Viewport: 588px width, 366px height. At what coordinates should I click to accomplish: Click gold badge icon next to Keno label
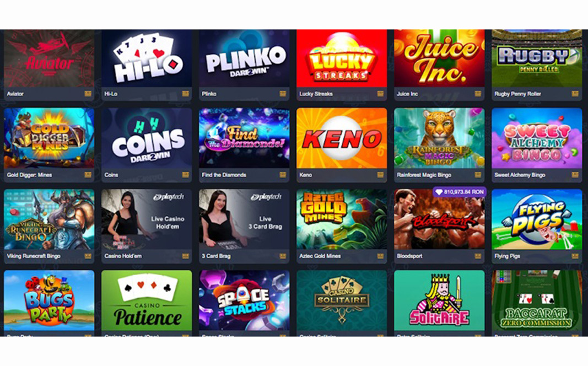point(380,175)
